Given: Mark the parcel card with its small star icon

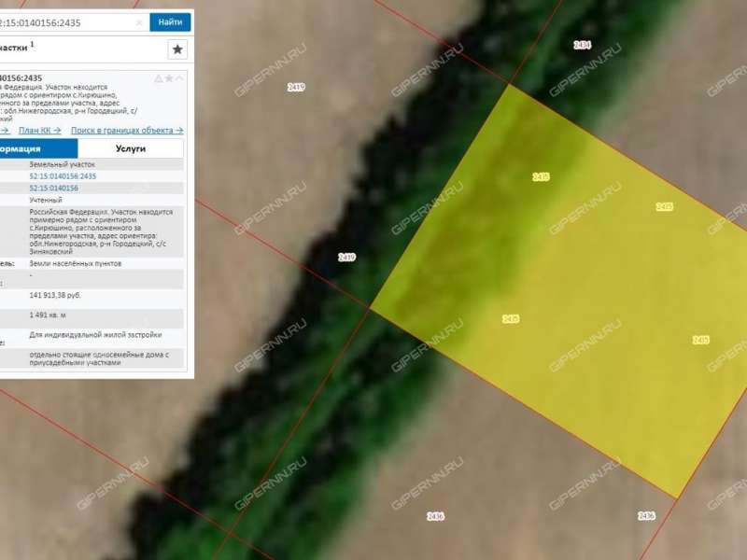Looking at the screenshot, I should click(169, 78).
